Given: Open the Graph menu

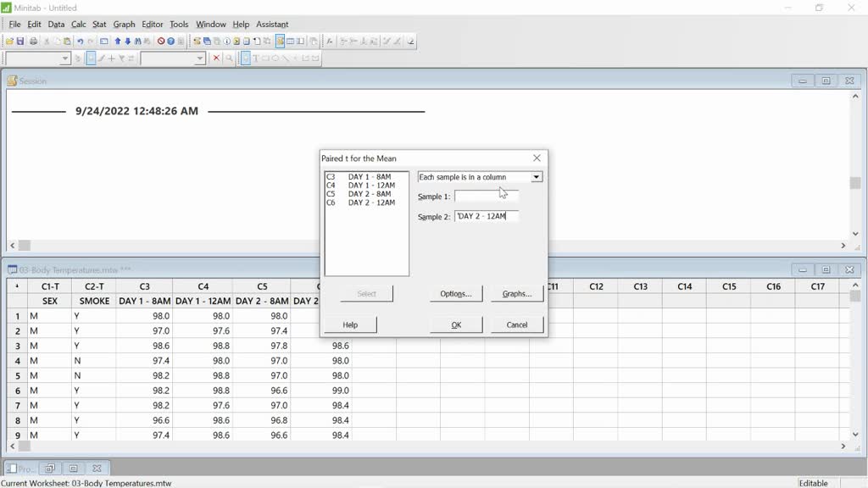Looking at the screenshot, I should tap(124, 25).
